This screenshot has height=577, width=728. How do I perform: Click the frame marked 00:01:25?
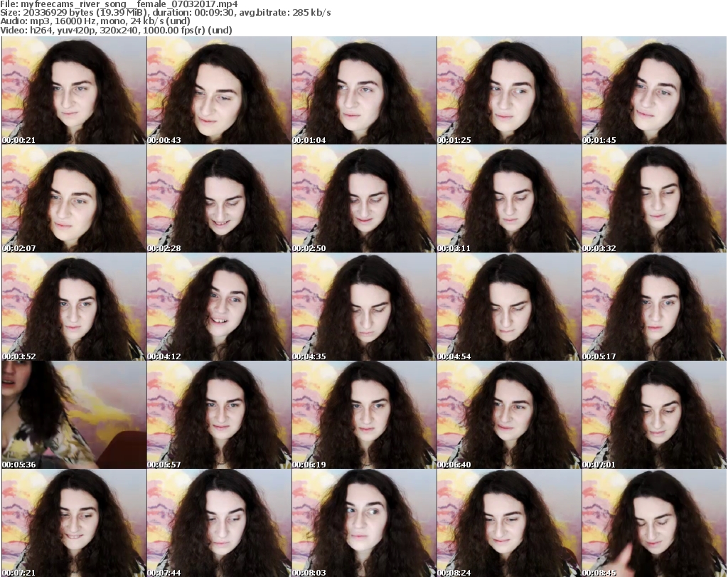[x=509, y=90]
